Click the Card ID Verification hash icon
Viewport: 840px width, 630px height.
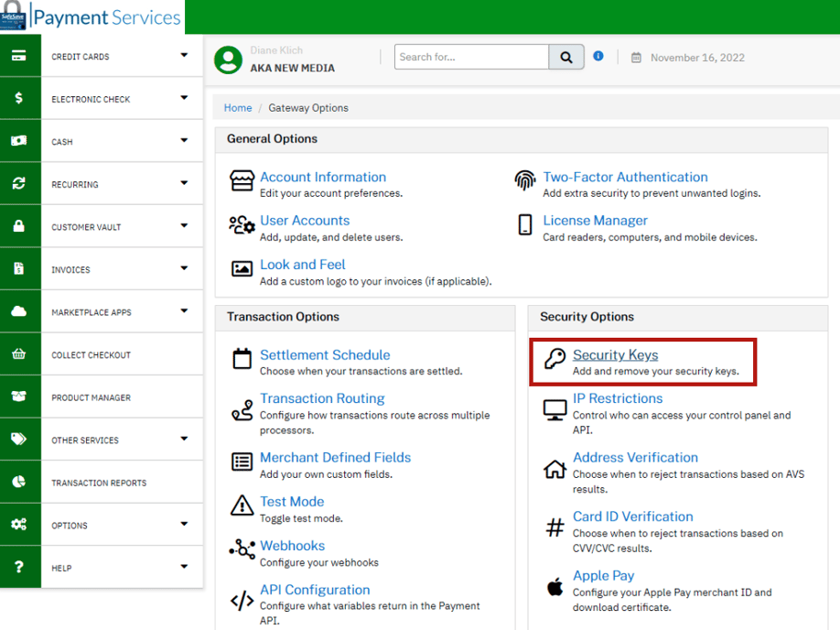click(x=555, y=527)
